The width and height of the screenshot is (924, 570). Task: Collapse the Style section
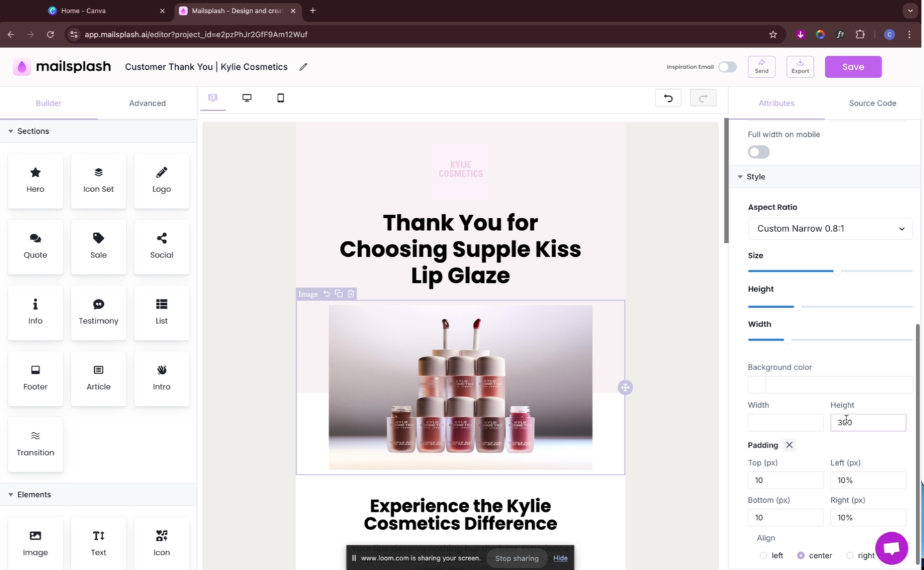tap(740, 177)
